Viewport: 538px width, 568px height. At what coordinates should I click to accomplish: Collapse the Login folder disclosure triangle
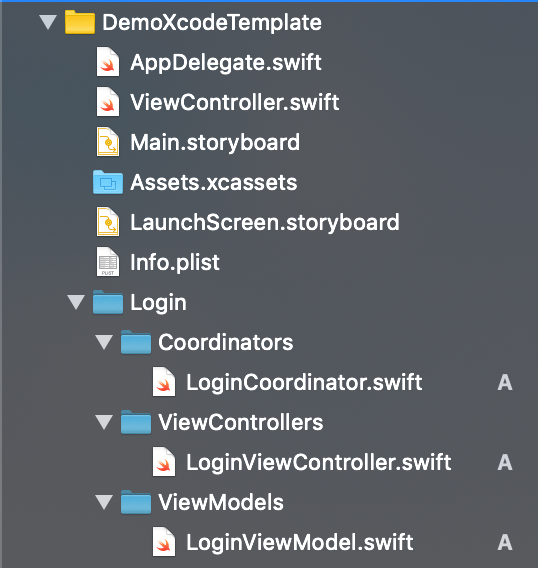[x=76, y=302]
